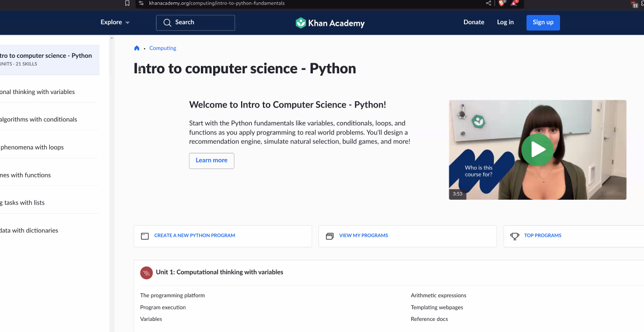This screenshot has width=644, height=332.
Task: Select sidebar unit algorithms with conditionals
Action: pyautogui.click(x=39, y=120)
